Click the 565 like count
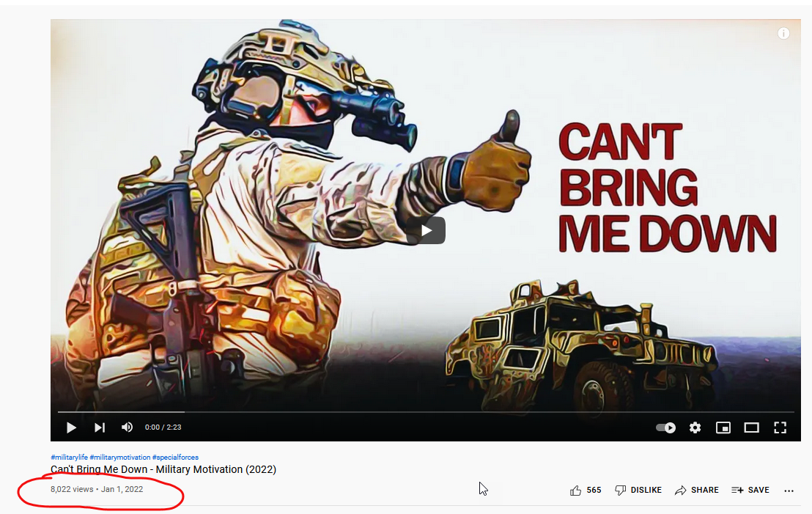Viewport: 812px width, 514px height. [x=594, y=490]
